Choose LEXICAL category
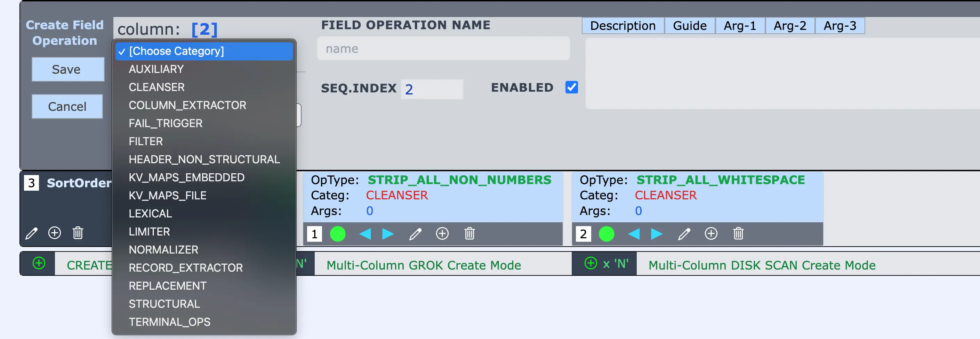The image size is (980, 339). 204,214
